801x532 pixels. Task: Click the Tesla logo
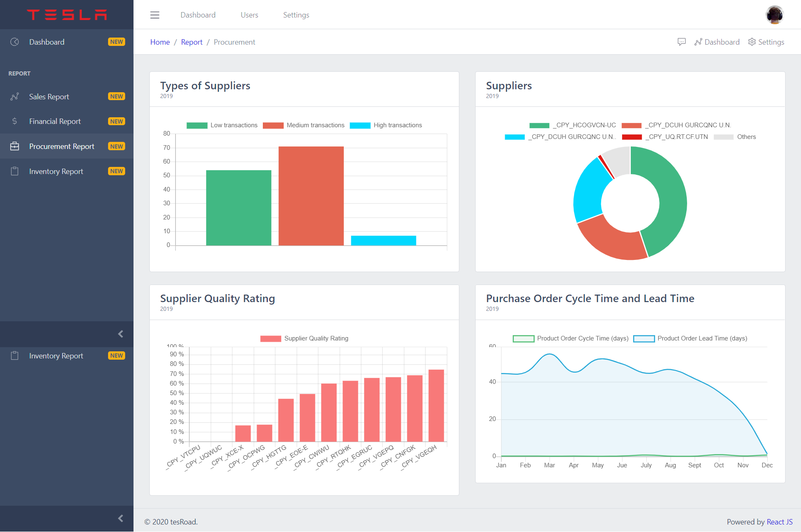(67, 15)
